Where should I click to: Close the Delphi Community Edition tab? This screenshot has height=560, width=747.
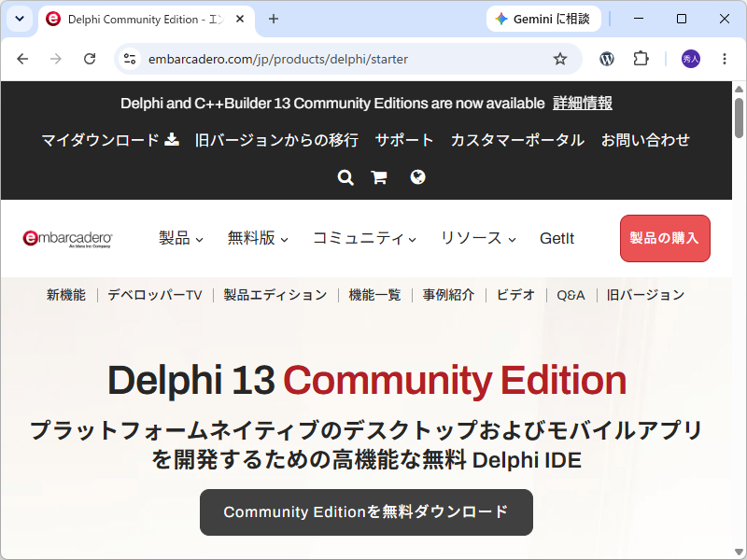[240, 19]
